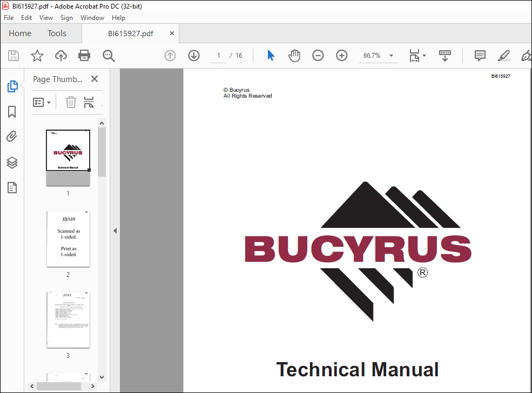Open Find text magnifier icon
This screenshot has height=393, width=532.
109,56
